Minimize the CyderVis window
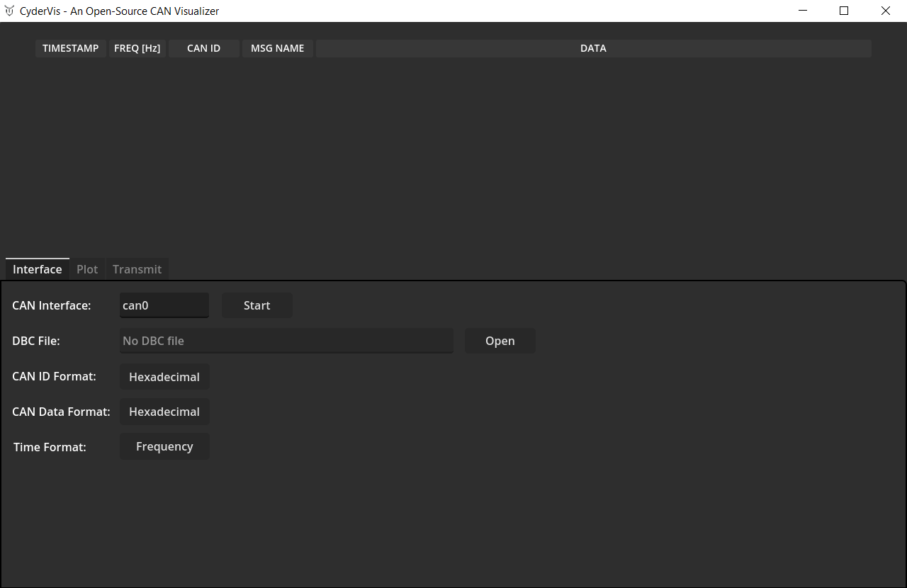 click(x=803, y=11)
